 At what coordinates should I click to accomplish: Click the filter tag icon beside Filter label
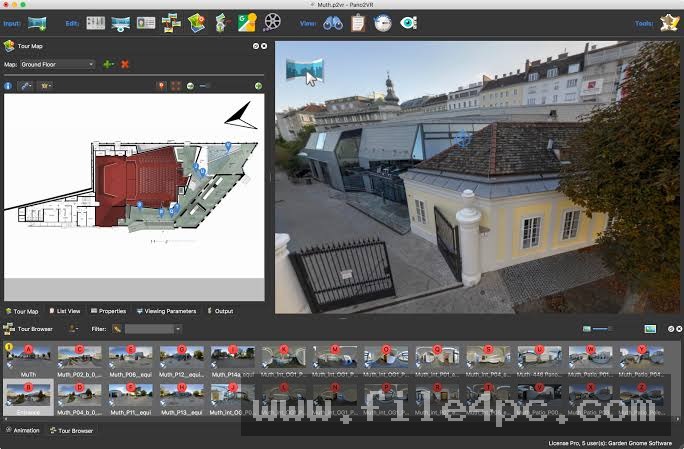point(116,329)
